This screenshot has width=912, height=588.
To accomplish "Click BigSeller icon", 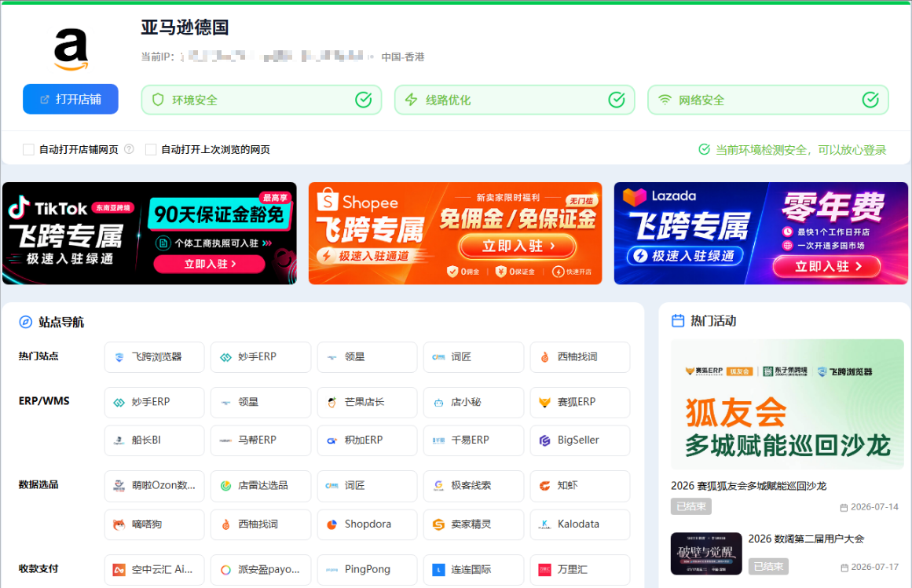I will click(545, 440).
